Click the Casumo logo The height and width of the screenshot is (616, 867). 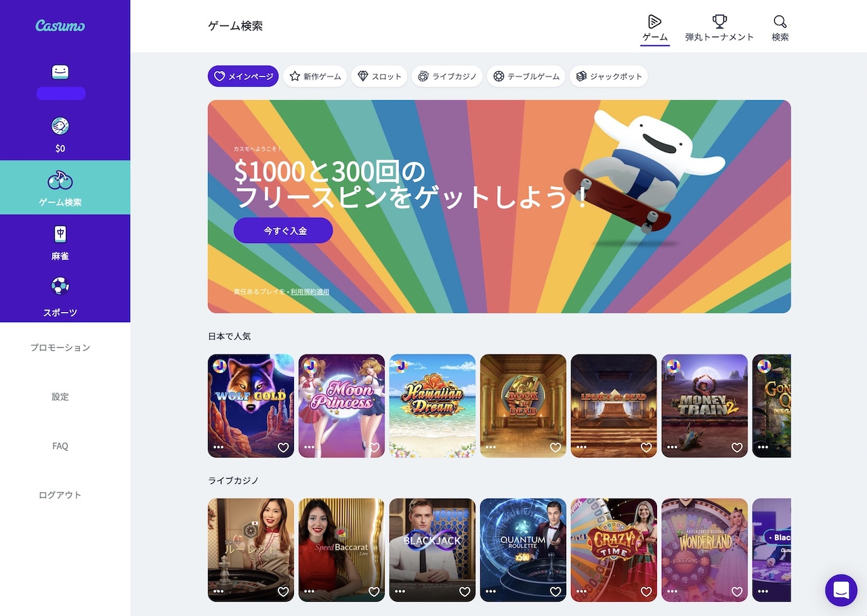[61, 26]
